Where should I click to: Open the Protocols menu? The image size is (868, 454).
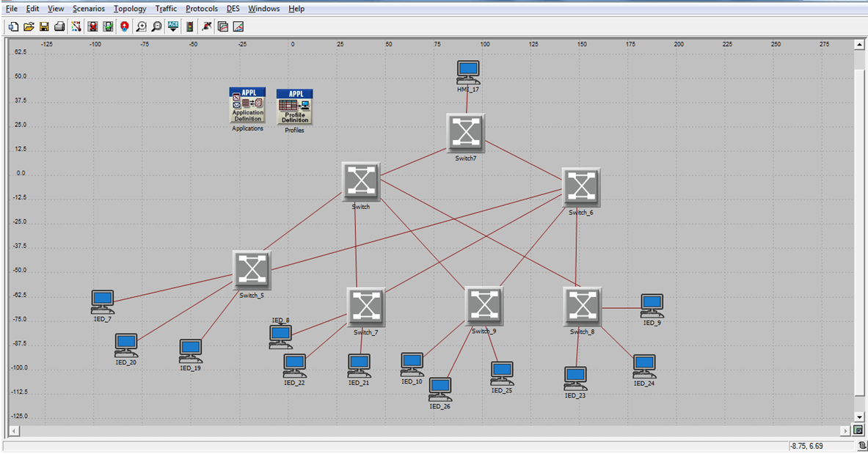pyautogui.click(x=202, y=8)
